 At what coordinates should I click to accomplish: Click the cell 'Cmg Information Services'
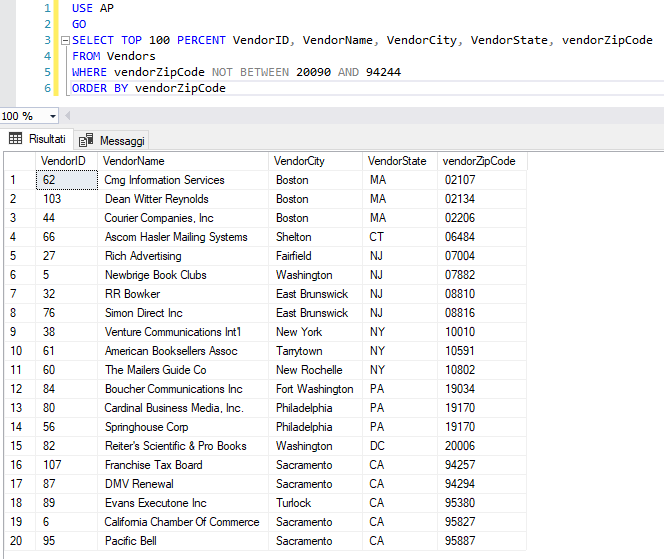click(183, 180)
